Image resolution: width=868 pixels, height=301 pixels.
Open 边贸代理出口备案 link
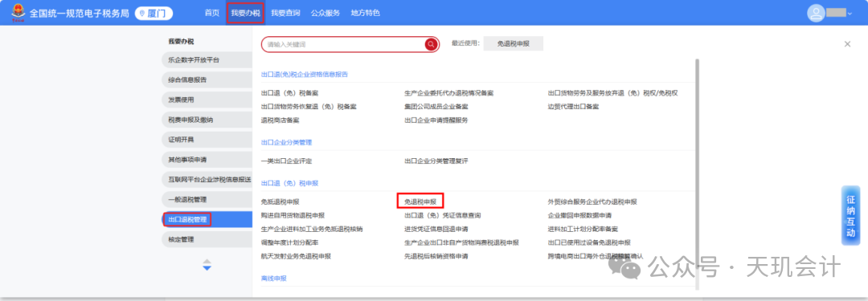[574, 106]
